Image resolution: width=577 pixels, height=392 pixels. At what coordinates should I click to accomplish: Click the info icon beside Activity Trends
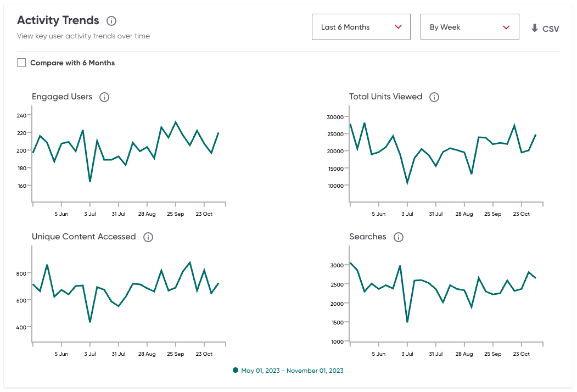tap(111, 21)
